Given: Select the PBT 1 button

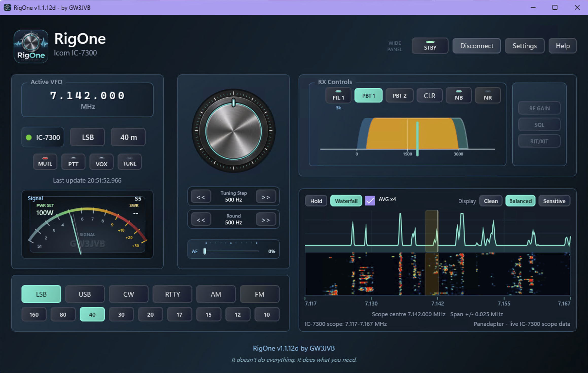Looking at the screenshot, I should 368,95.
